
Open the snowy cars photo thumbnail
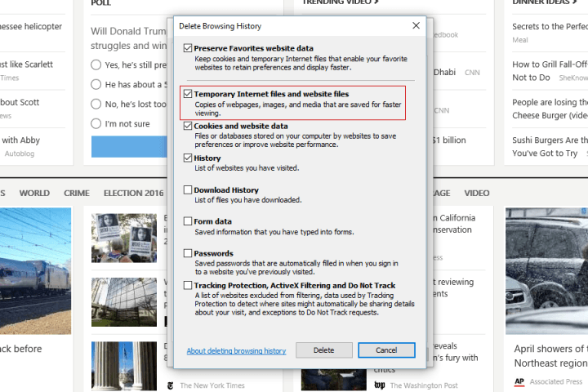pyautogui.click(x=546, y=271)
